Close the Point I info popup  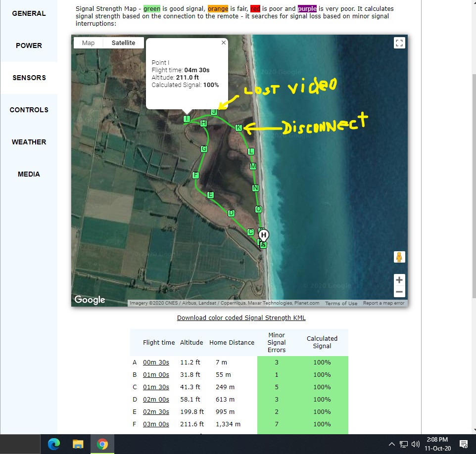tap(224, 43)
